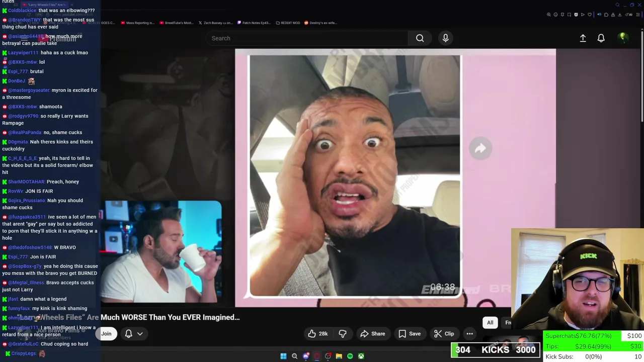Click the heart bookmark icon in toolbar
Screen dimensions: 644x362
pyautogui.click(x=590, y=15)
